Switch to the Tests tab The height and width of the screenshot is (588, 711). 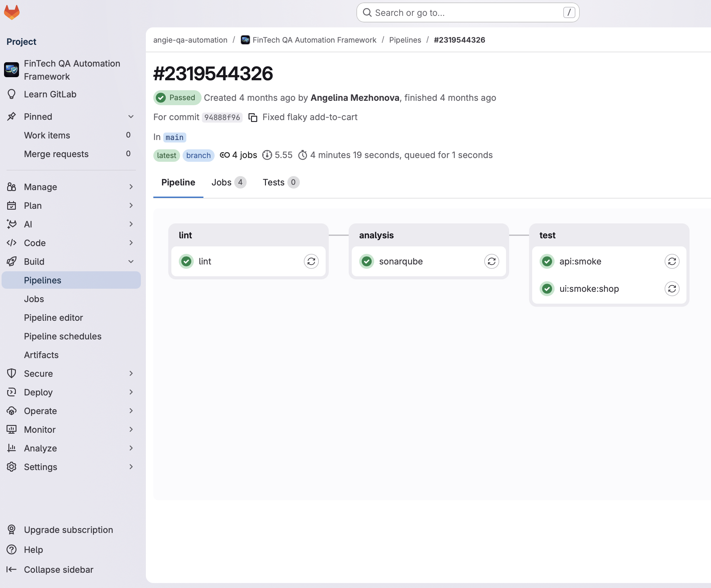[281, 183]
